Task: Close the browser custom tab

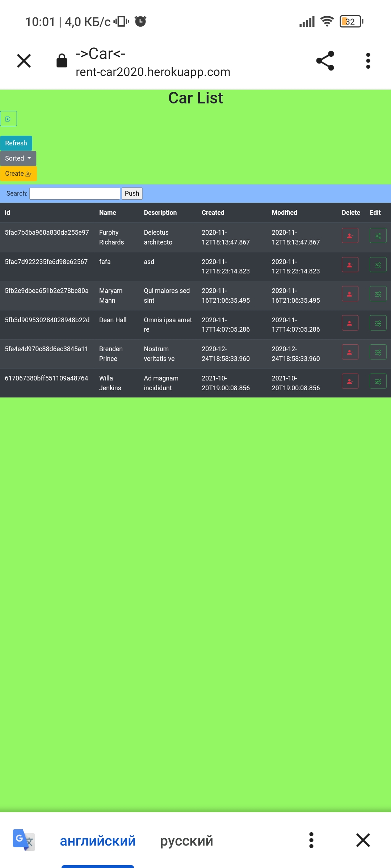Action: (x=24, y=61)
